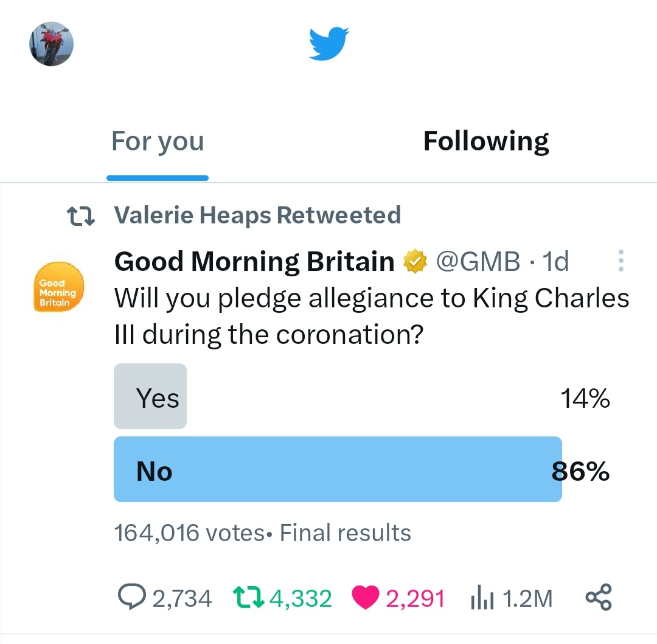This screenshot has width=657, height=644.
Task: Tap the gold verified badge
Action: tap(414, 262)
